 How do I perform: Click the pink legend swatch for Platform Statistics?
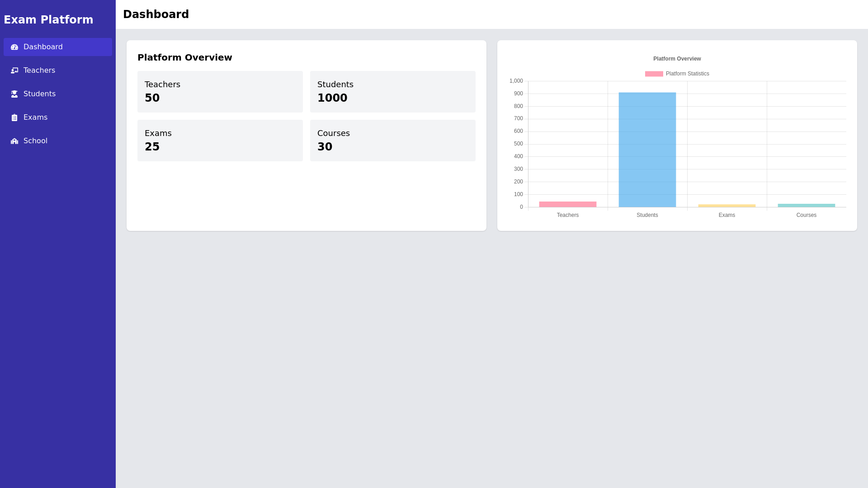(x=653, y=73)
